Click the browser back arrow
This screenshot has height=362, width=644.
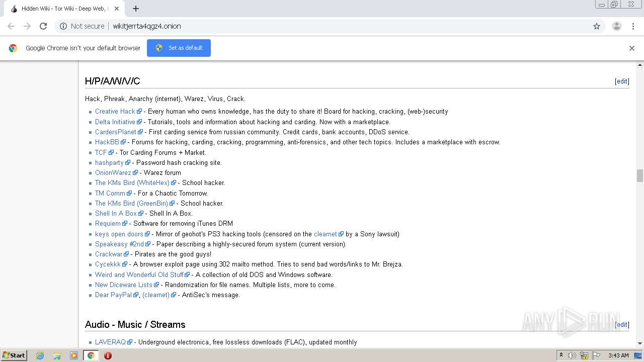(11, 26)
